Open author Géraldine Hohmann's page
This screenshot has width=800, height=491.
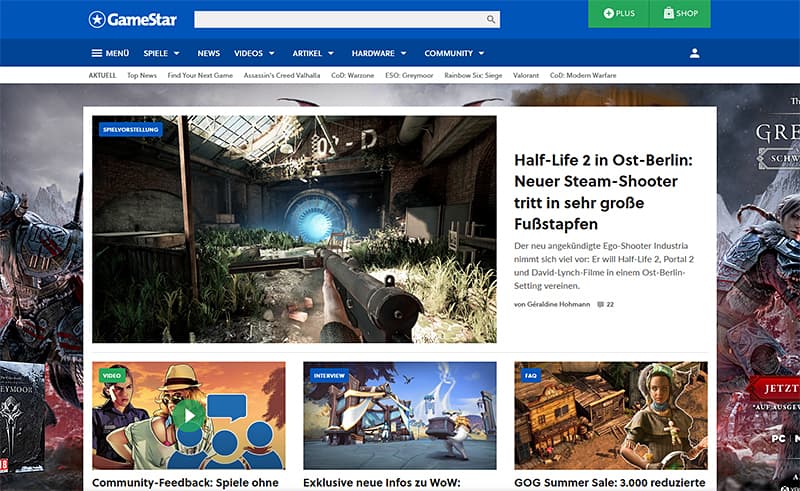[558, 304]
